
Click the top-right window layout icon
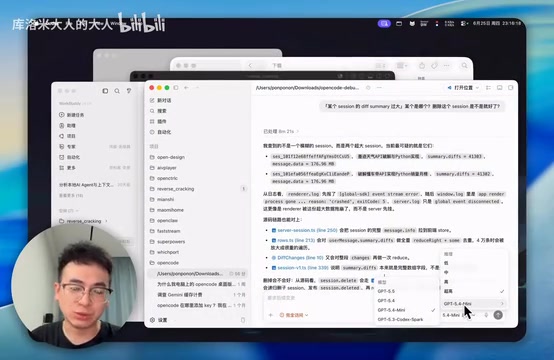tap(511, 88)
